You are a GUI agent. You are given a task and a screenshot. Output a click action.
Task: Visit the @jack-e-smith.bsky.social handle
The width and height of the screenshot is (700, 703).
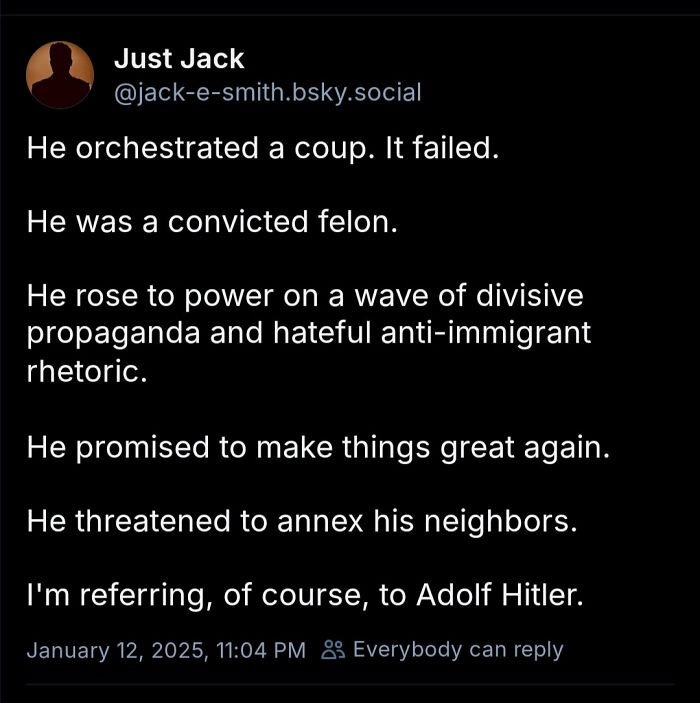(268, 93)
